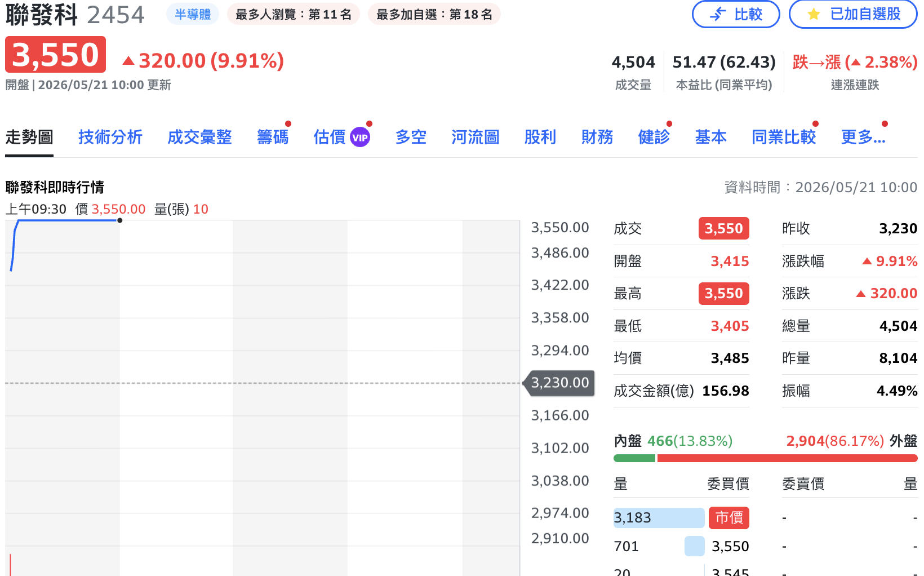Click the 振幅 4.49% value
The image size is (924, 576).
[897, 391]
